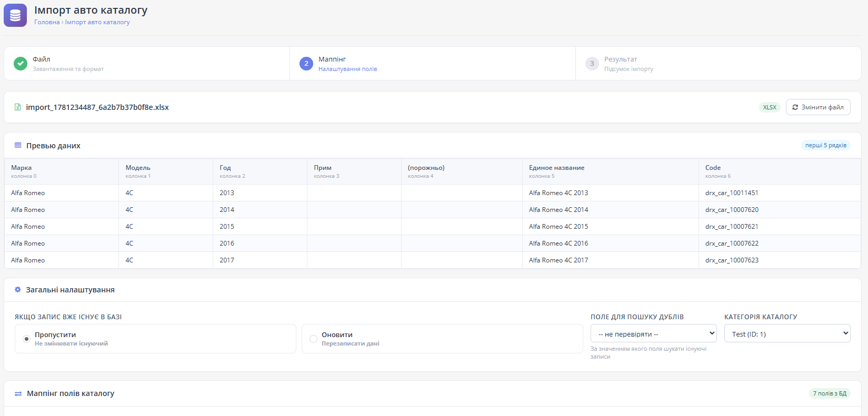Click the green checkmark on Файл step
The height and width of the screenshot is (416, 868).
pyautogui.click(x=21, y=64)
